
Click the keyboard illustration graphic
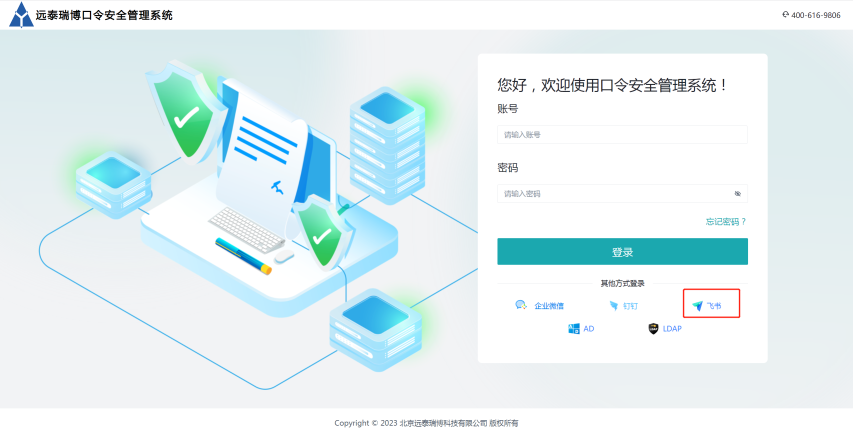246,229
